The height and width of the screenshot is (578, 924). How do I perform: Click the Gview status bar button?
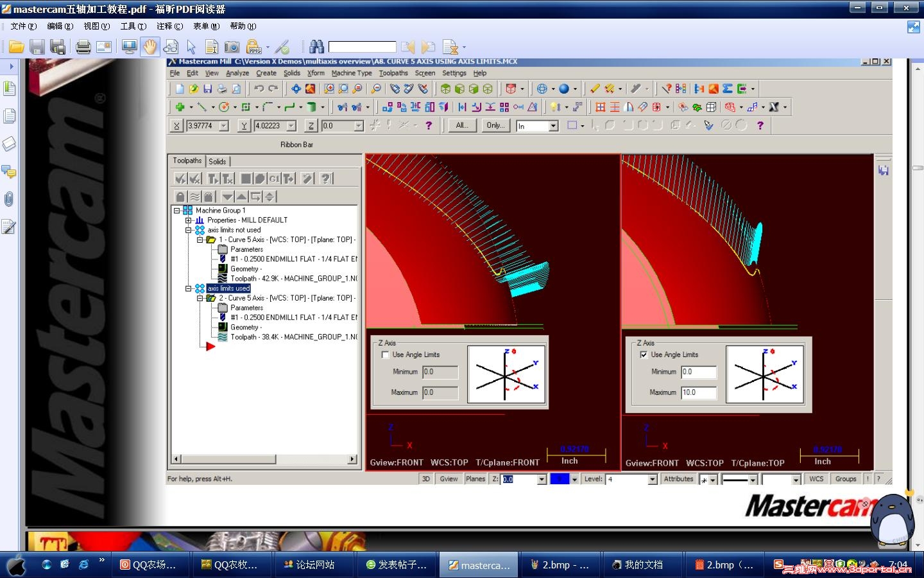pos(449,479)
